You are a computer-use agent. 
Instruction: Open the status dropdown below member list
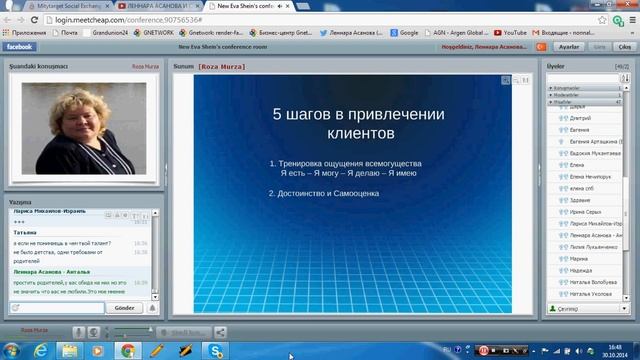pyautogui.click(x=588, y=309)
